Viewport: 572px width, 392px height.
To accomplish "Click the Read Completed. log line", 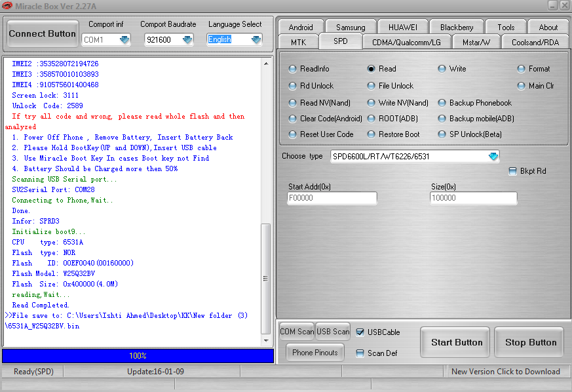I will coord(41,305).
